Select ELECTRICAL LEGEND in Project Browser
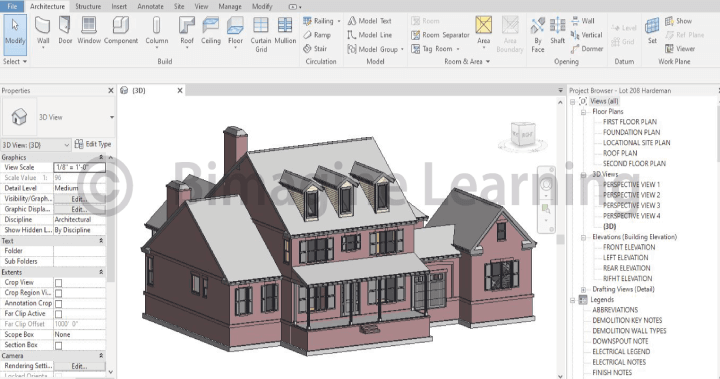This screenshot has height=379, width=720. (621, 351)
